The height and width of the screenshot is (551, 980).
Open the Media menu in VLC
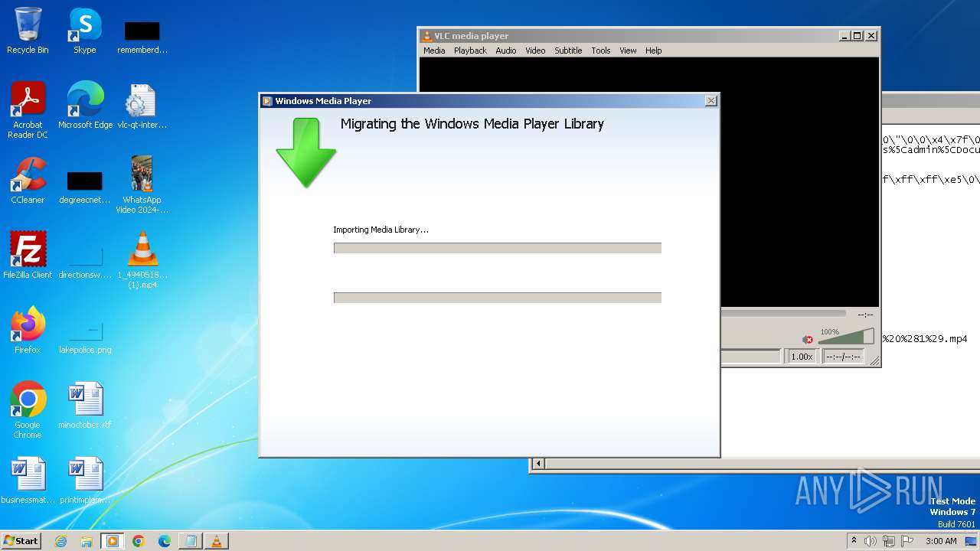tap(434, 51)
